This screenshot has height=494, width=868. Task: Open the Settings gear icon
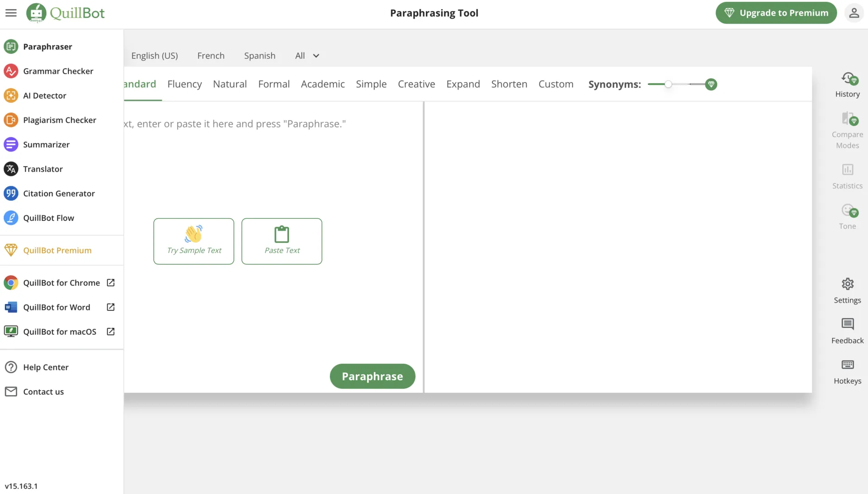click(x=848, y=284)
